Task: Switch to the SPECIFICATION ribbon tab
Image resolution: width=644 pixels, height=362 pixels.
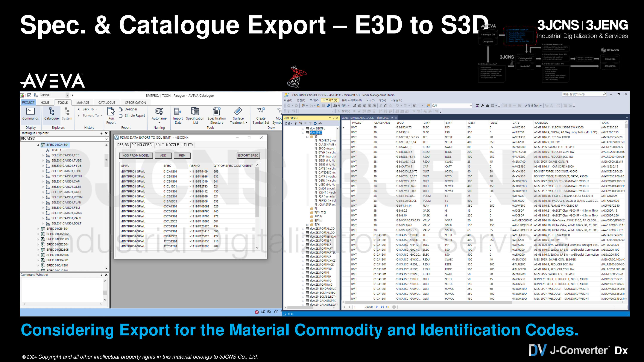Action: pyautogui.click(x=135, y=102)
